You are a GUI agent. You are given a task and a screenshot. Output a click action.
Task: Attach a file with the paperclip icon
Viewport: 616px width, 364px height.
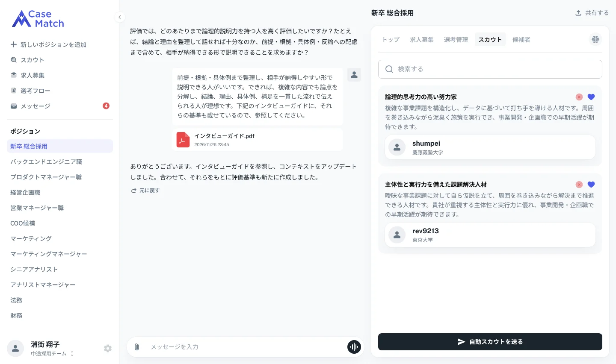click(x=137, y=347)
